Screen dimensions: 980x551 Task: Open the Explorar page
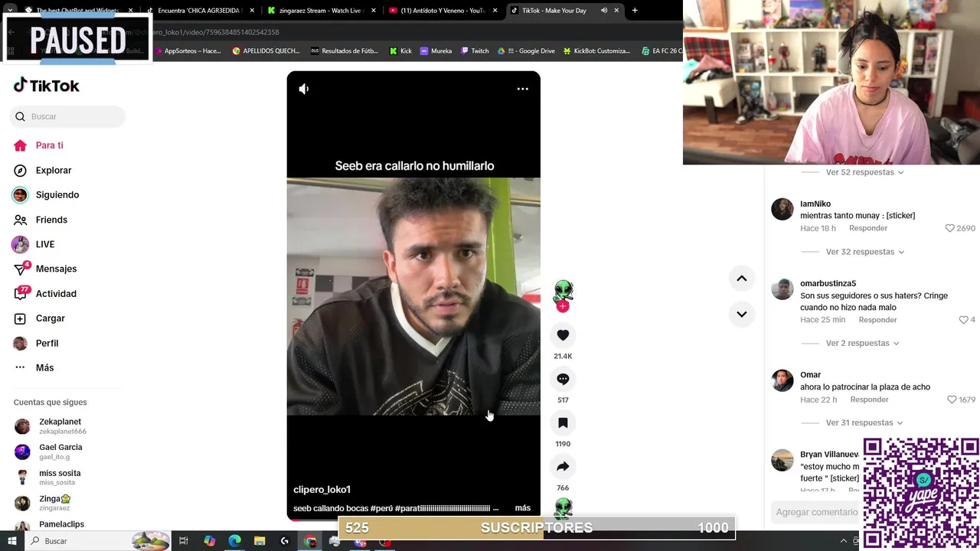pyautogui.click(x=43, y=170)
